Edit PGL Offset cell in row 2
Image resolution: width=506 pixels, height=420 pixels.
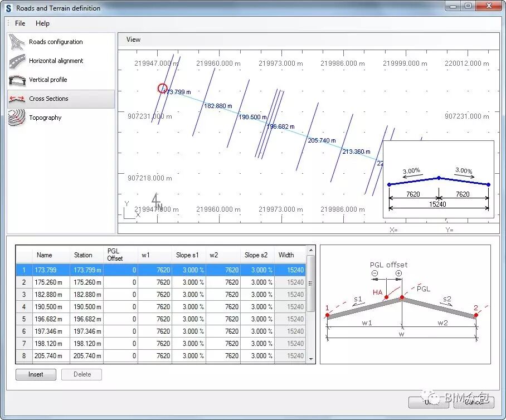coord(121,282)
